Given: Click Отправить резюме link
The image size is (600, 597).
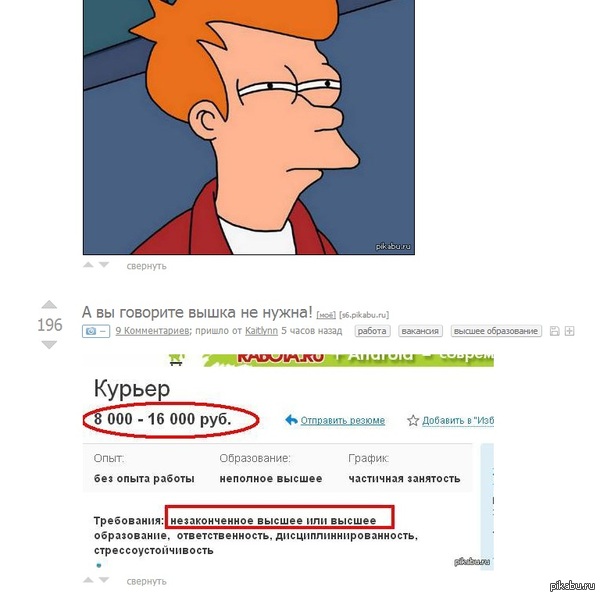Looking at the screenshot, I should [342, 421].
